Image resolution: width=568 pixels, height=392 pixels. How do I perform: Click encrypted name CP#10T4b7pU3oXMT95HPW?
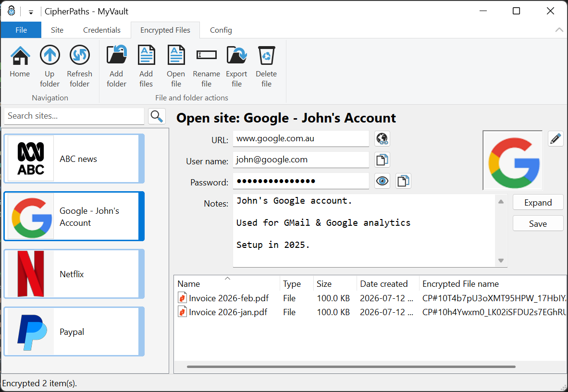(x=494, y=298)
